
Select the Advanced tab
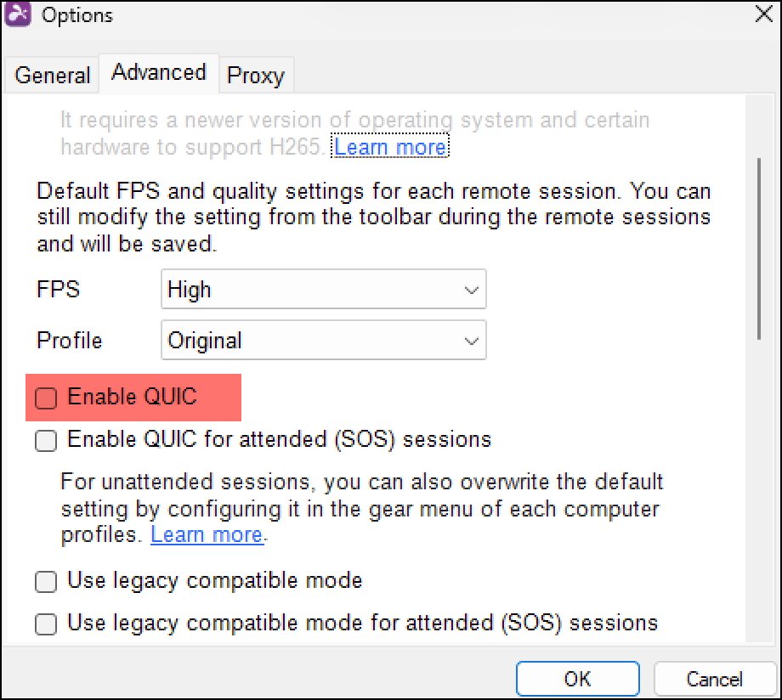159,73
